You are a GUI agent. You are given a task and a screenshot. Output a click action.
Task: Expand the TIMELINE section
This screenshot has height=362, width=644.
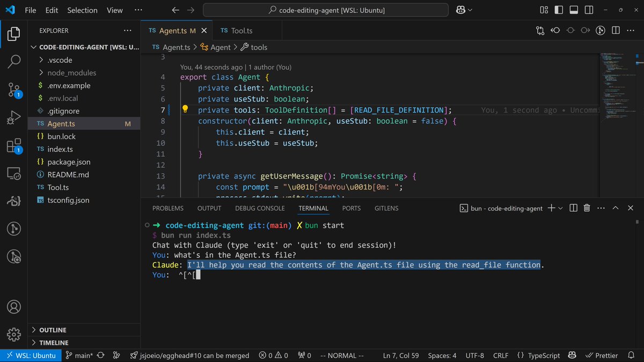coord(84,343)
